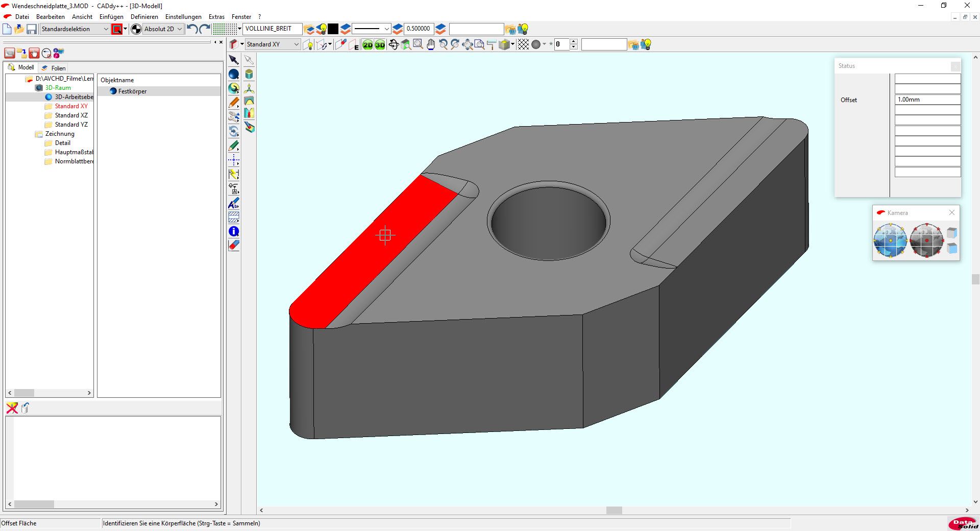Click the open file folder icon
980x531 pixels.
[19, 29]
